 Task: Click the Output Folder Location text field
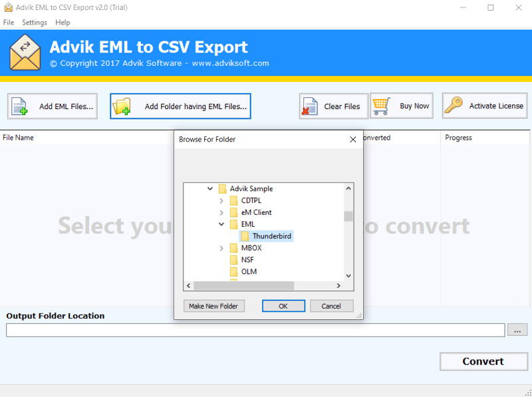click(255, 330)
